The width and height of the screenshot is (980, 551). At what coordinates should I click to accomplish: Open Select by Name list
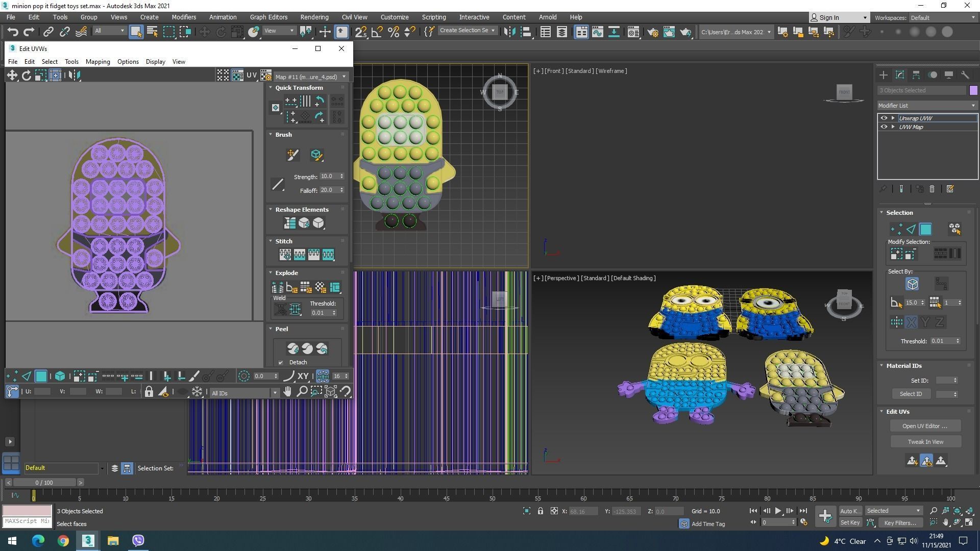(x=152, y=32)
